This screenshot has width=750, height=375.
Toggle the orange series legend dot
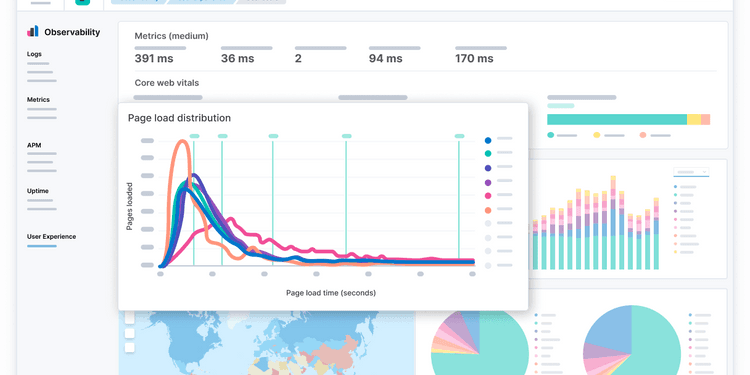[488, 210]
